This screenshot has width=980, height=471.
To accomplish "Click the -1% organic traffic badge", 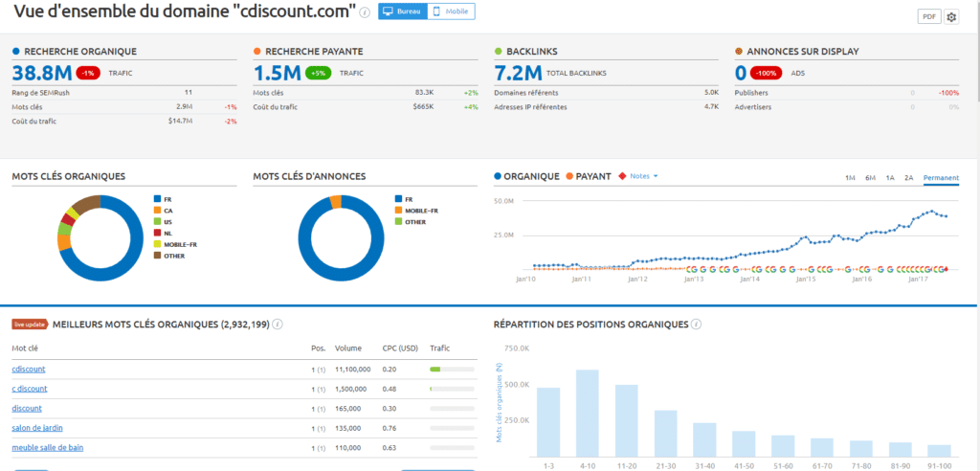I will pos(89,73).
